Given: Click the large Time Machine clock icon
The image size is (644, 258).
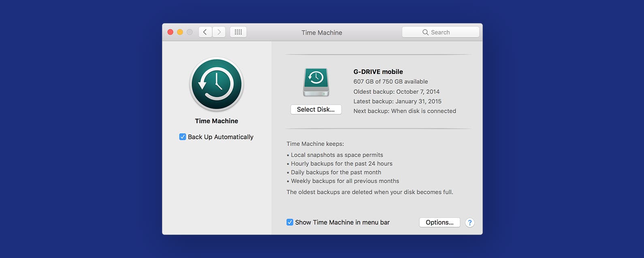Looking at the screenshot, I should [217, 84].
